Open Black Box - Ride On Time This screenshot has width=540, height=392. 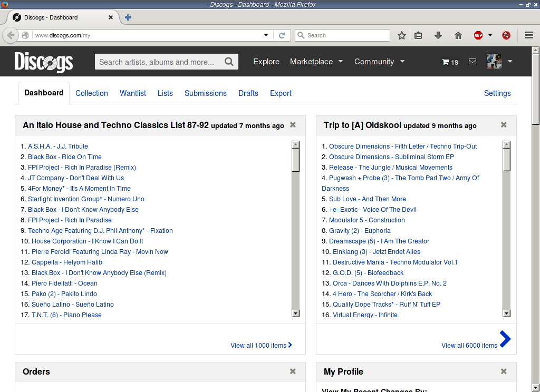(x=65, y=157)
